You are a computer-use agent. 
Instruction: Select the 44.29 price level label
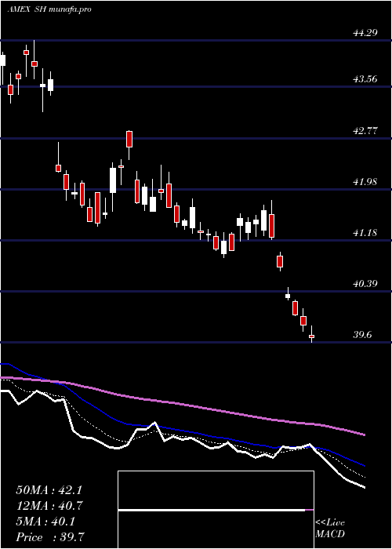coord(365,33)
